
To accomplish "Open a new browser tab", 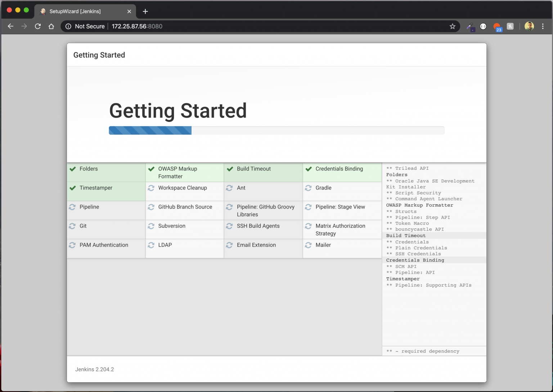I will 145,12.
